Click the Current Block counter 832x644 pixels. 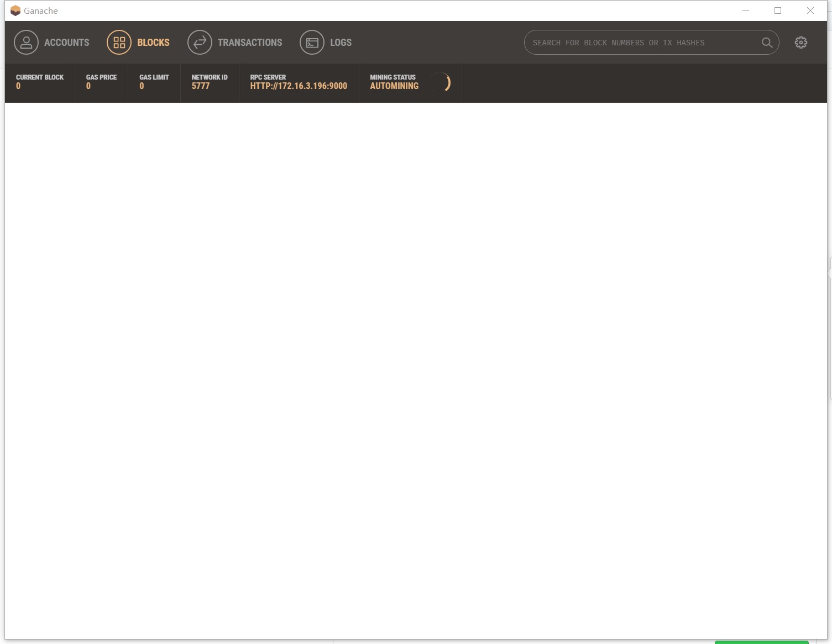coord(39,82)
